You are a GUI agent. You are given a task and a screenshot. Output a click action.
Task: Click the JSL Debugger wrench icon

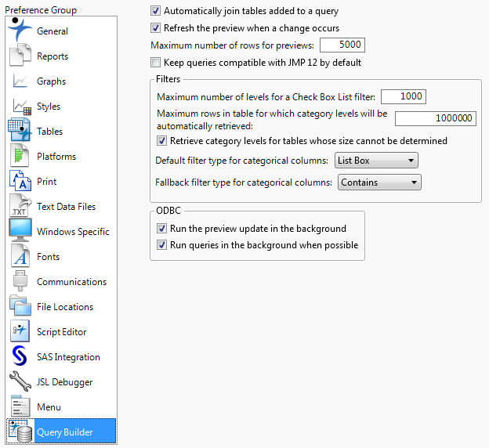(x=20, y=381)
